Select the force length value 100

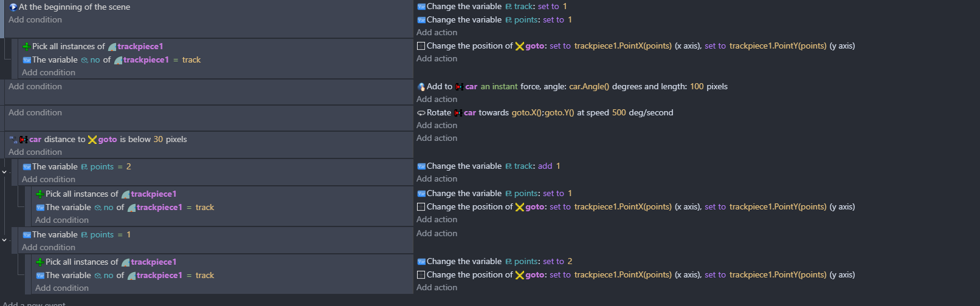click(697, 87)
